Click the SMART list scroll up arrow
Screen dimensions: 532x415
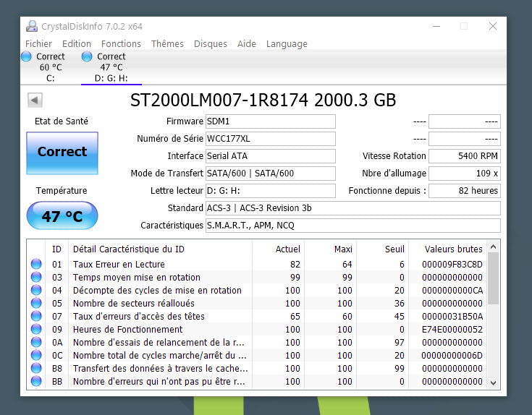pyautogui.click(x=494, y=247)
